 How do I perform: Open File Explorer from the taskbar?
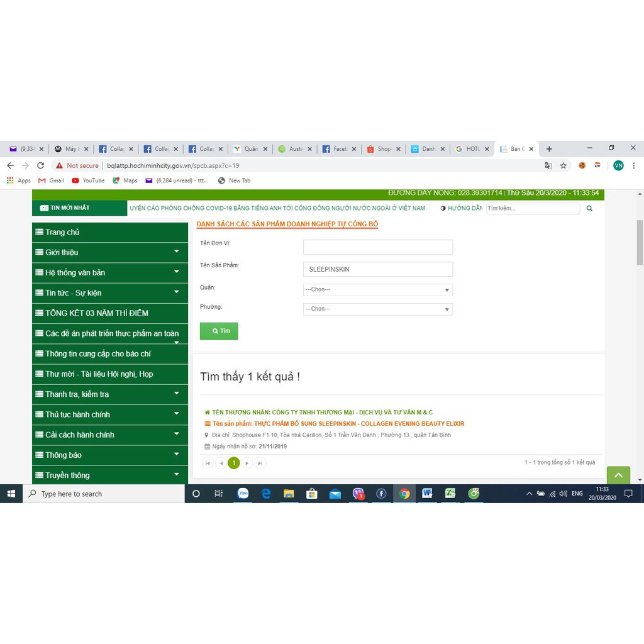click(x=289, y=494)
